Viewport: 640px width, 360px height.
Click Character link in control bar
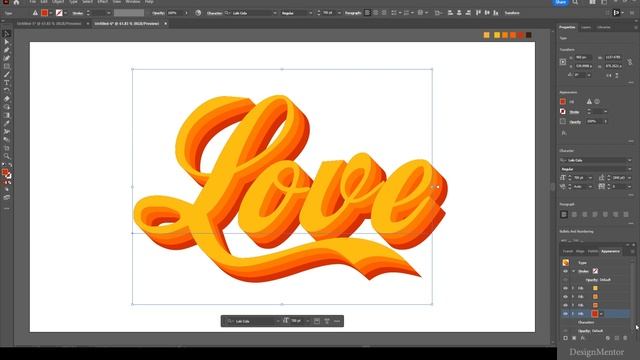click(214, 13)
